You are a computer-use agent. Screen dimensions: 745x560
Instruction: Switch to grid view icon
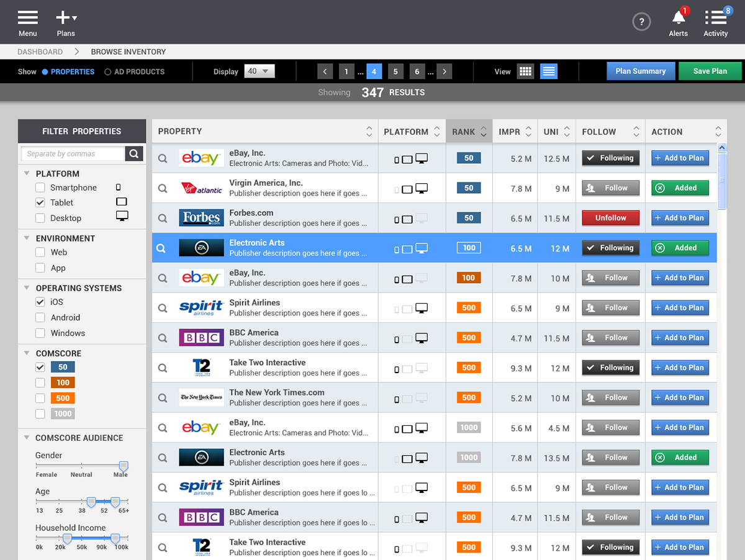(525, 71)
